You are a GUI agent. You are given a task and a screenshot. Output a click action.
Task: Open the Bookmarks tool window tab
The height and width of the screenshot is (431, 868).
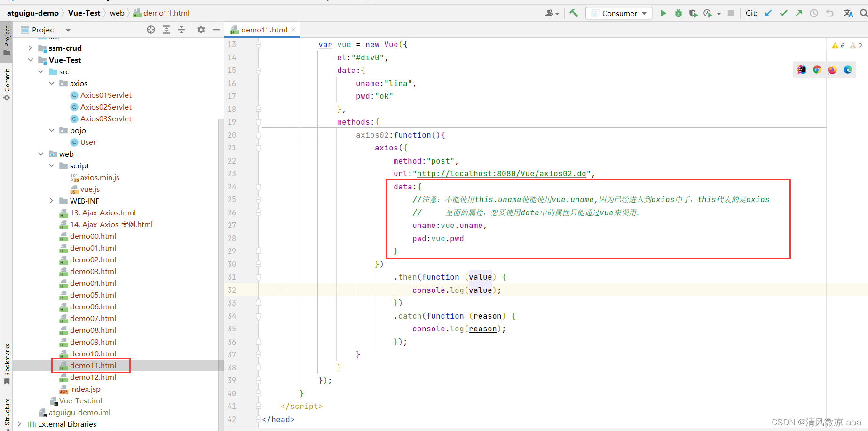7,364
